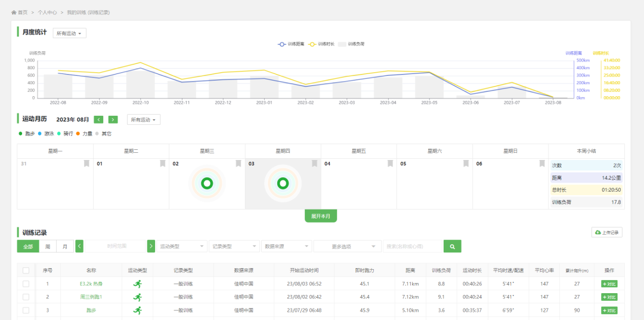Click the blue 游泳 legend dot
The image size is (644, 320).
(x=40, y=134)
